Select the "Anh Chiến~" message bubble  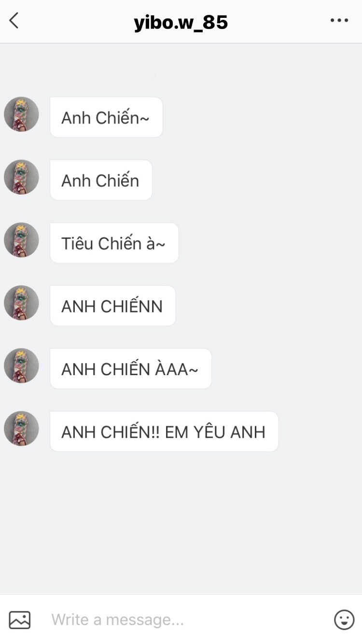tap(106, 117)
